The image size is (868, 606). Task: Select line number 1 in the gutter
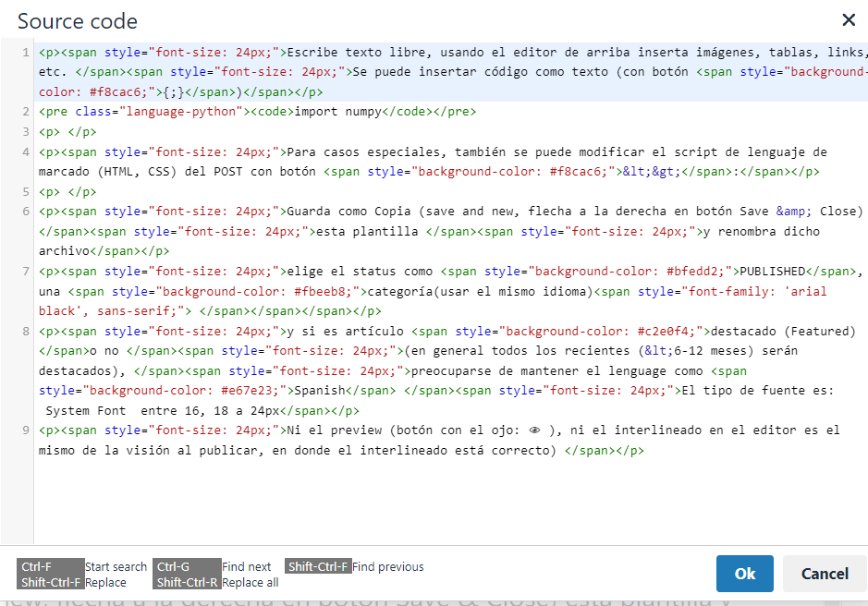coord(26,53)
